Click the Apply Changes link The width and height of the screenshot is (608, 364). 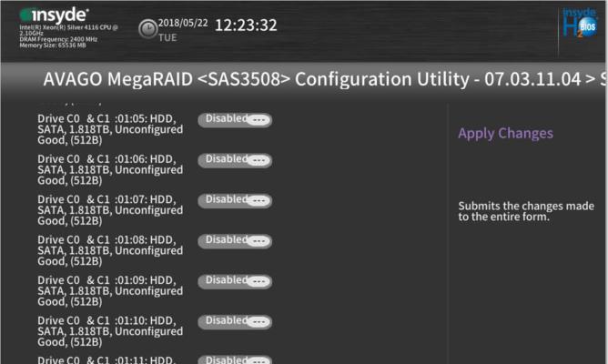click(x=506, y=134)
